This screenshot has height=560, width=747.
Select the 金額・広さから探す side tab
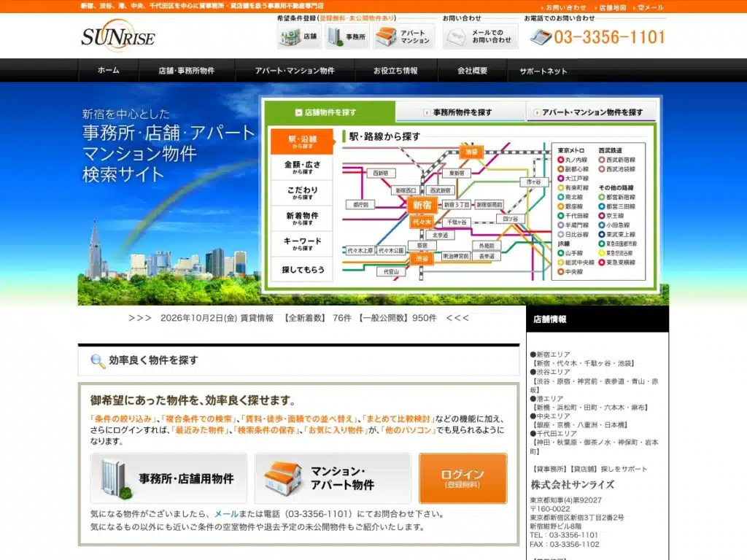tap(302, 167)
